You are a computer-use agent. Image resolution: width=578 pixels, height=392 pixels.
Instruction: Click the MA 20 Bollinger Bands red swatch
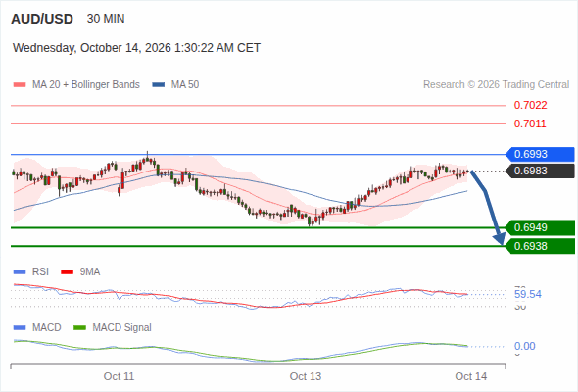point(20,85)
